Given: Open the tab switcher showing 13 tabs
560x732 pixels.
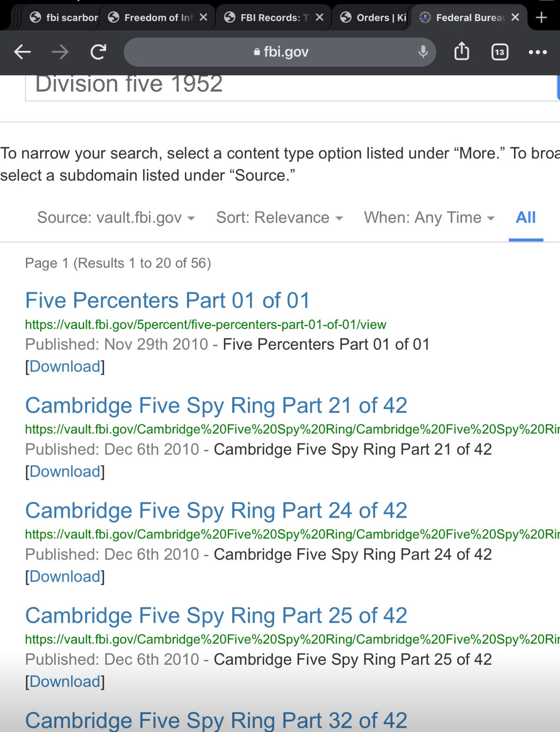Looking at the screenshot, I should (500, 52).
